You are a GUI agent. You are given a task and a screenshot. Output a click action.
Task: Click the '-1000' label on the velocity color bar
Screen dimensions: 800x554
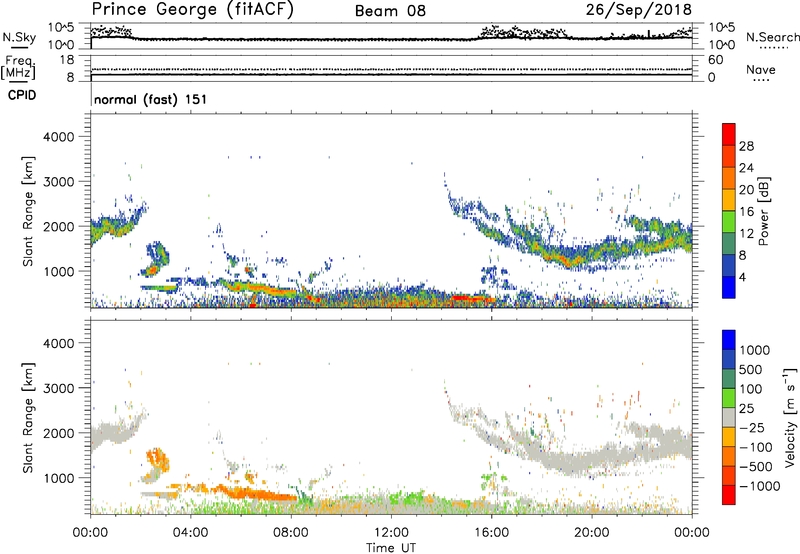point(759,486)
